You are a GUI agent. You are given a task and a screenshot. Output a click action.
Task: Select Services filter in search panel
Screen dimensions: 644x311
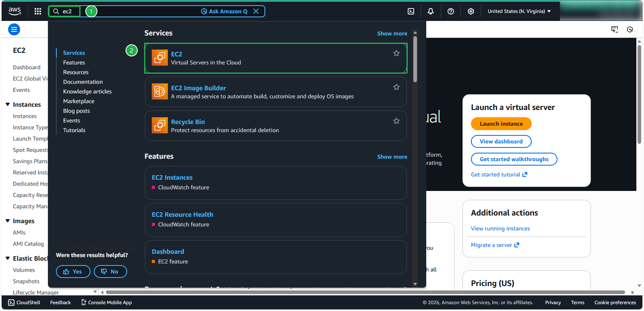click(74, 53)
